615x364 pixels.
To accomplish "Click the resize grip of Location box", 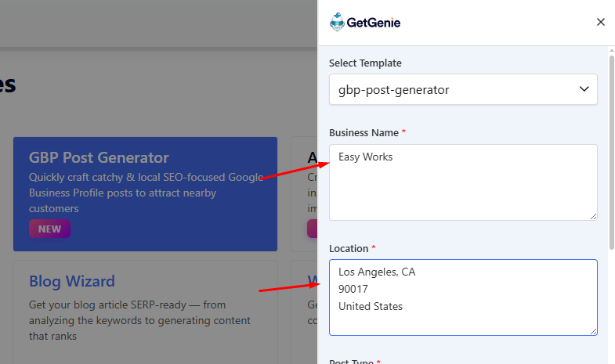I will pyautogui.click(x=593, y=331).
